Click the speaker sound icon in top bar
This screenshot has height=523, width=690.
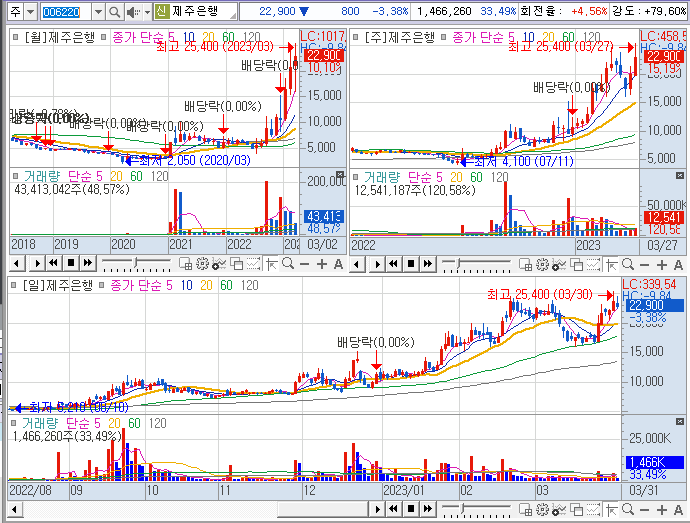click(x=132, y=12)
